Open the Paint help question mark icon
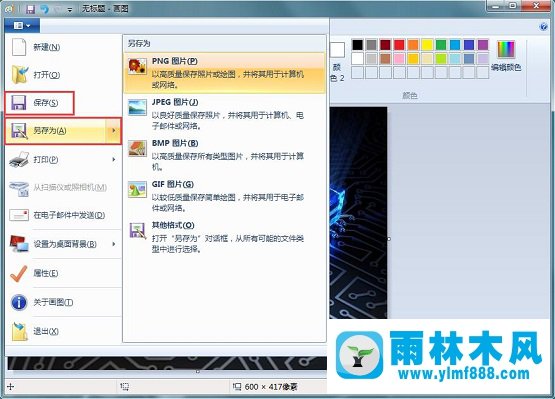The image size is (555, 399). pos(543,27)
